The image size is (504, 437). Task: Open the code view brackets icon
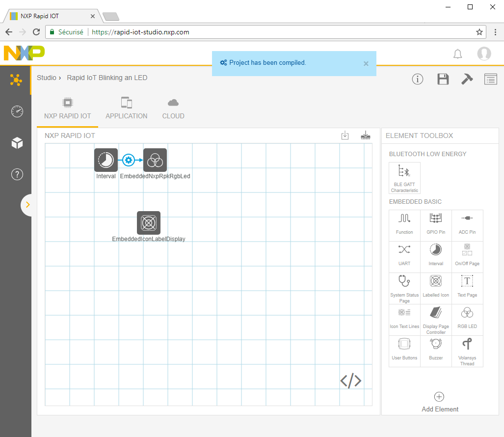coord(351,381)
